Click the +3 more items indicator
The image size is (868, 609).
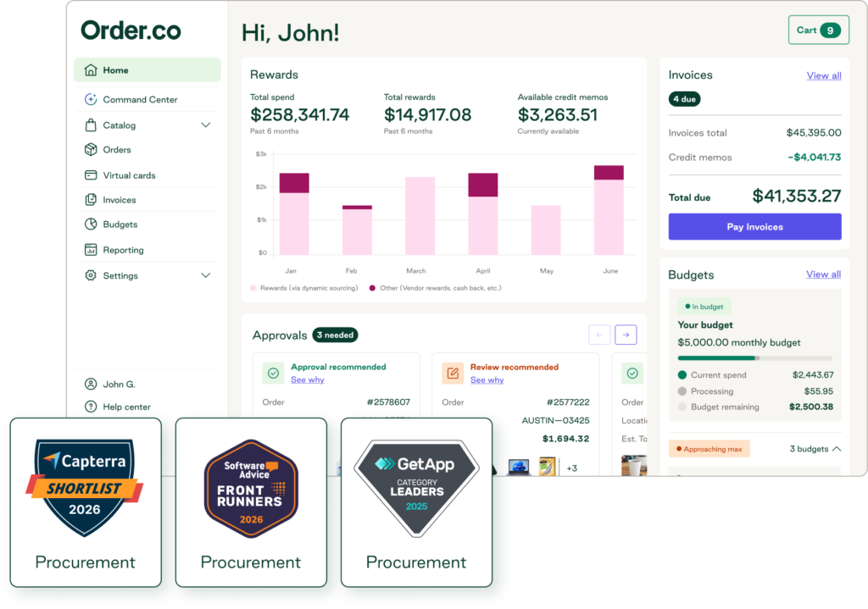click(x=572, y=468)
